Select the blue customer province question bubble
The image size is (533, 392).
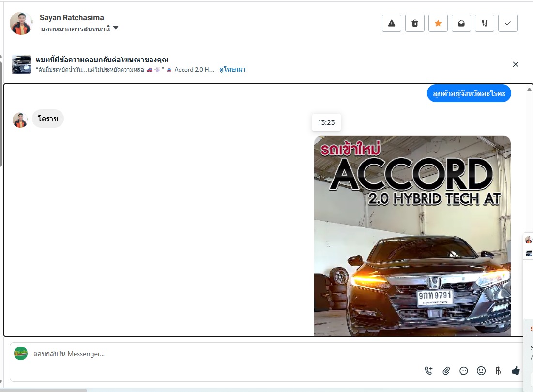point(469,93)
